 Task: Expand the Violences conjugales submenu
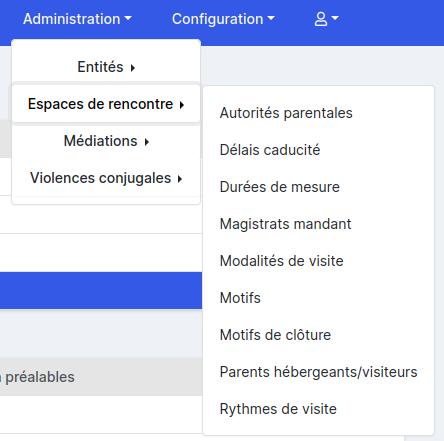pyautogui.click(x=106, y=178)
